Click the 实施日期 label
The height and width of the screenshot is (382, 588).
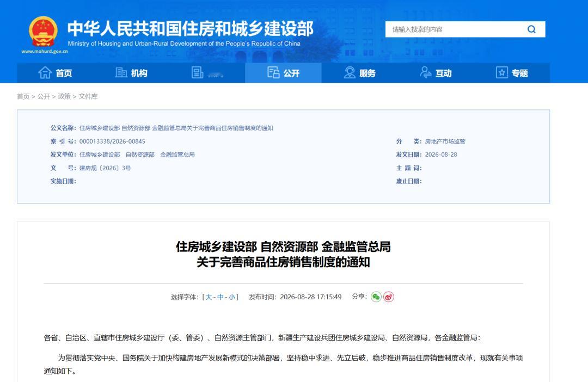(63, 181)
